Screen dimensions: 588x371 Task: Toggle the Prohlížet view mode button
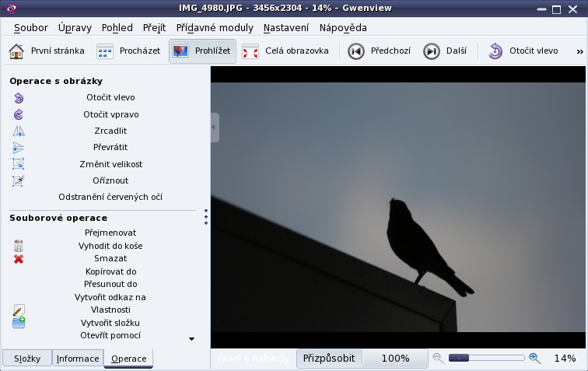pyautogui.click(x=202, y=51)
